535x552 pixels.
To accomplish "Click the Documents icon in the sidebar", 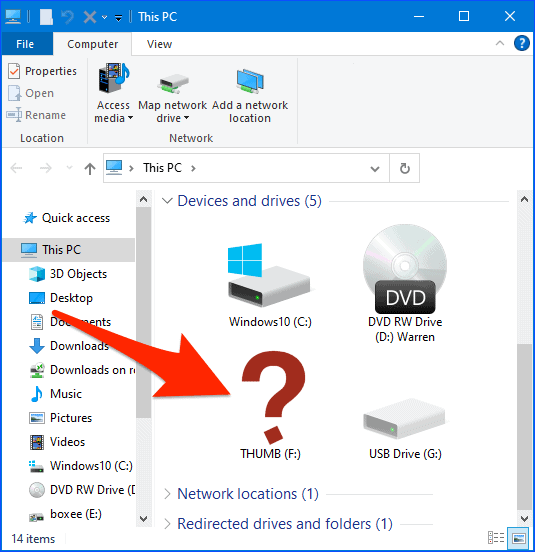I will click(x=37, y=322).
